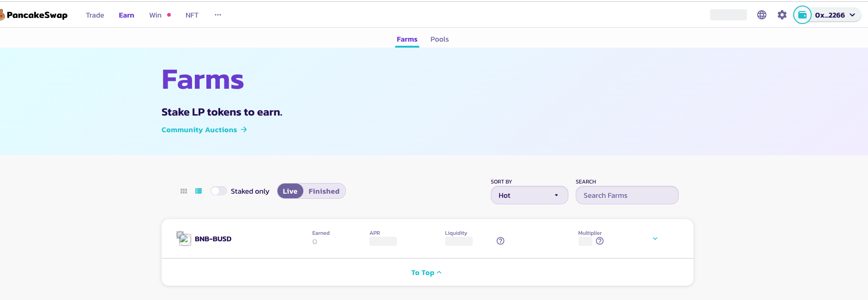This screenshot has height=300, width=868.
Task: Open the Win menu
Action: (156, 15)
